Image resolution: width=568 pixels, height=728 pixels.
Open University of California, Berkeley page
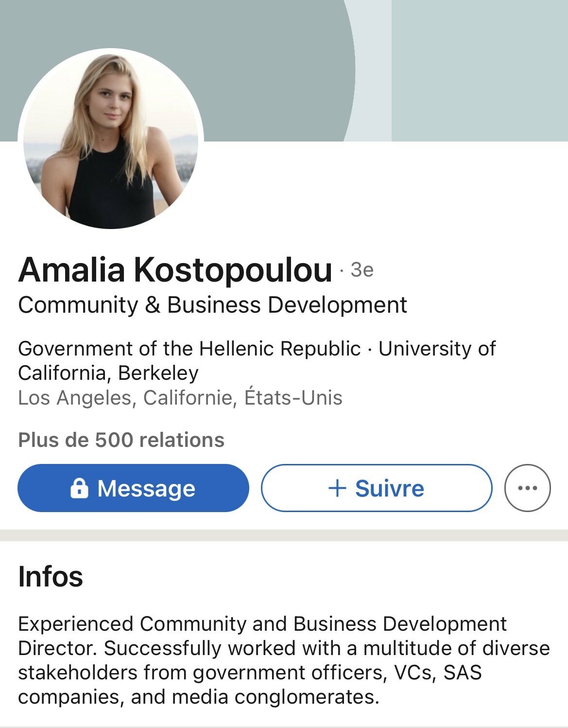point(257,361)
